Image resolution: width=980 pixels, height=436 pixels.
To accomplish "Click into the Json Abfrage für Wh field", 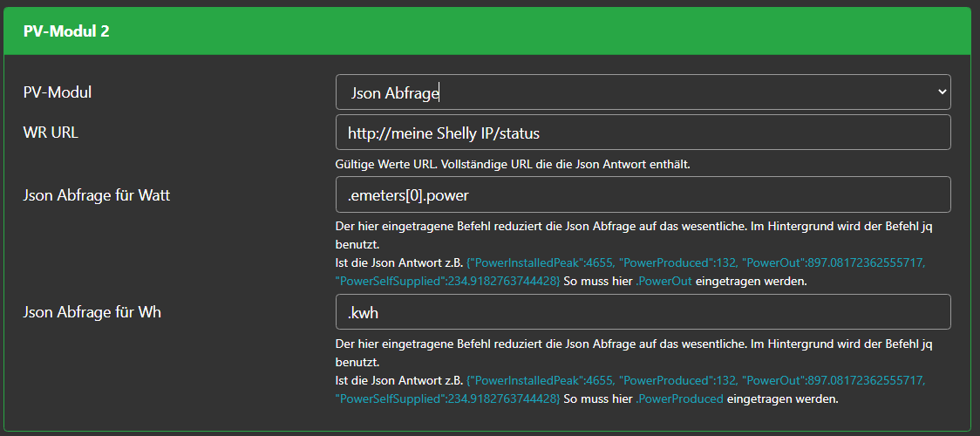I will (643, 312).
